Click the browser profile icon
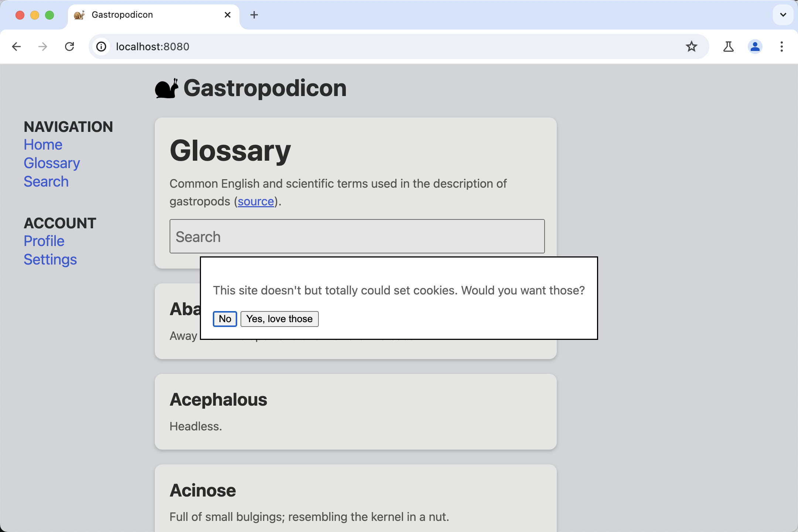Image resolution: width=798 pixels, height=532 pixels. tap(755, 47)
